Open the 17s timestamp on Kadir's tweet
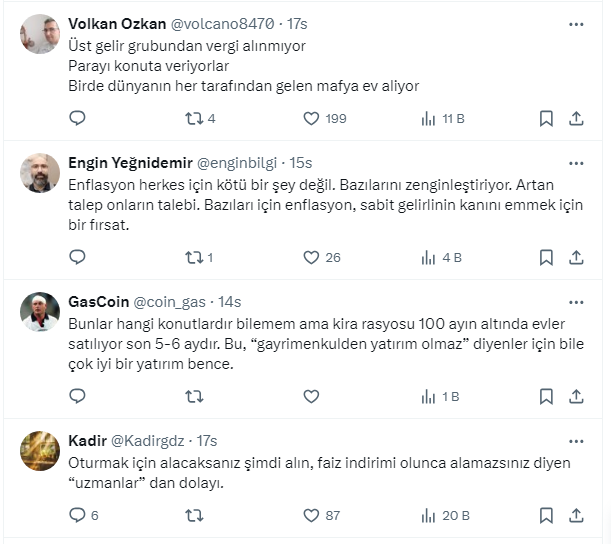 tap(207, 440)
